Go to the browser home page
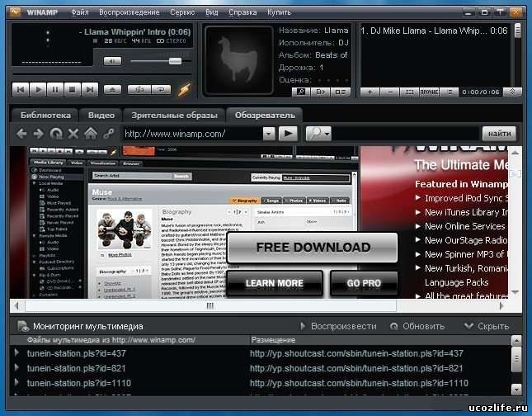Screen dimensions: 532x416 tap(91, 133)
